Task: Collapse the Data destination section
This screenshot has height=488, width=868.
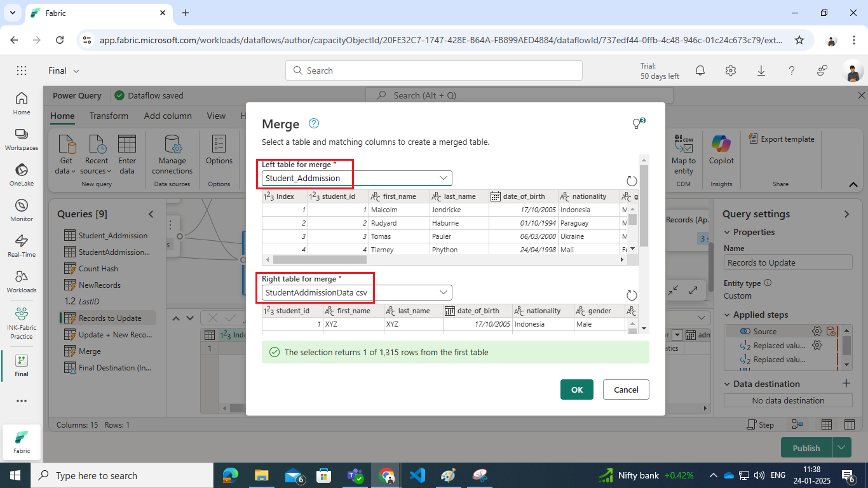Action: pyautogui.click(x=728, y=384)
